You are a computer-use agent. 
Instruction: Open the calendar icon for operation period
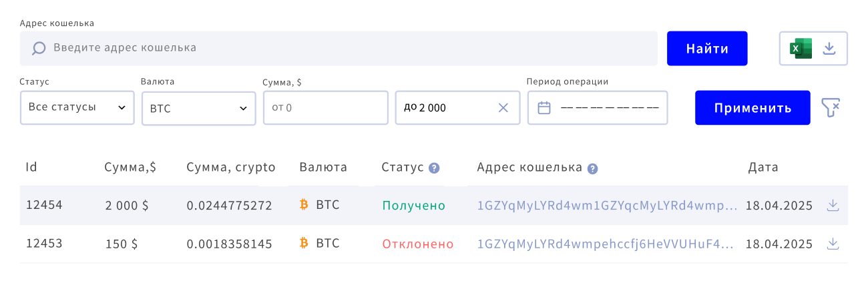[544, 107]
